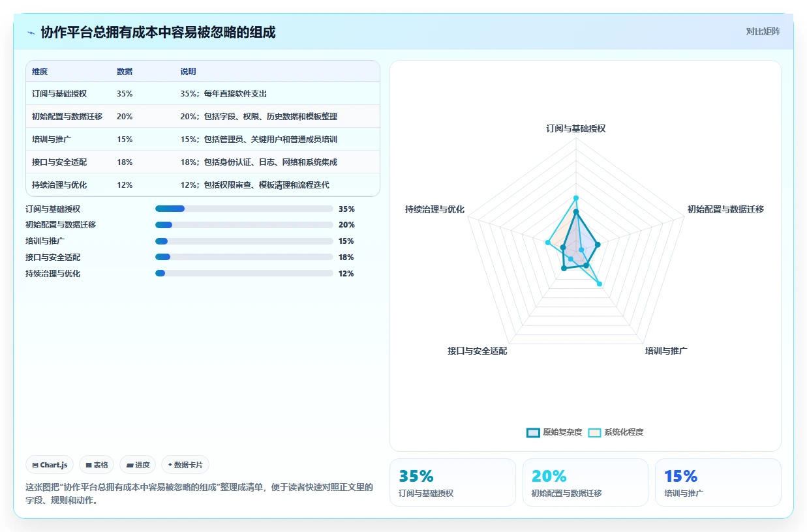Click the description about 权限审查、模板清理和流程迭代
Viewport: 807px width, 532px height.
pyautogui.click(x=255, y=185)
